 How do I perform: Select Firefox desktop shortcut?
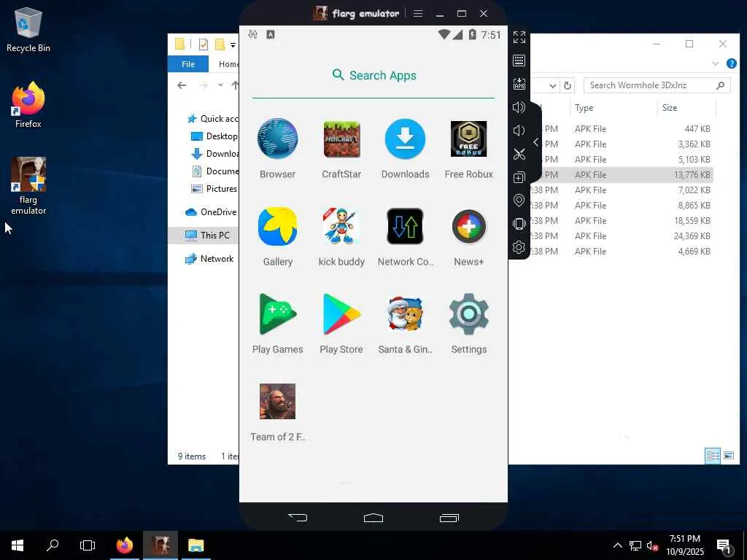[28, 105]
